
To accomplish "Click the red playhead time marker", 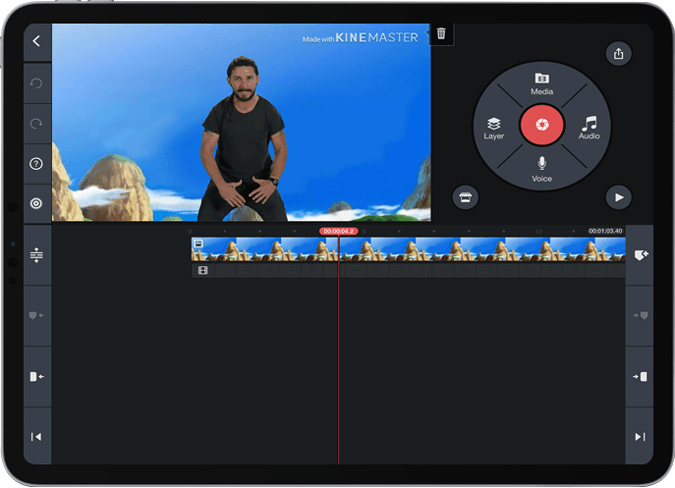I will click(338, 231).
